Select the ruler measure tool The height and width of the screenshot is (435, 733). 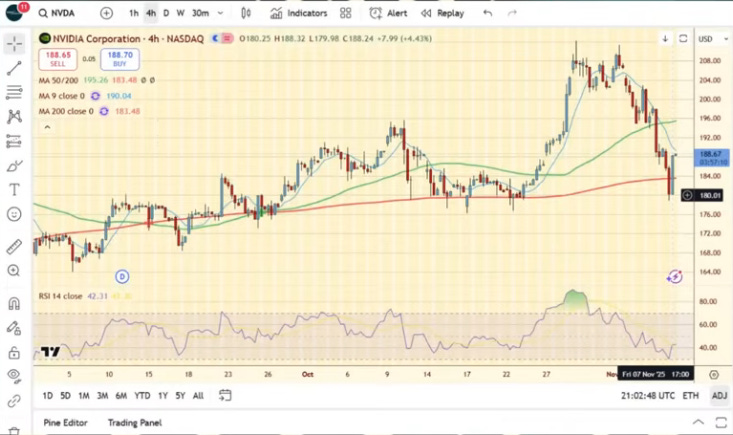(x=14, y=246)
